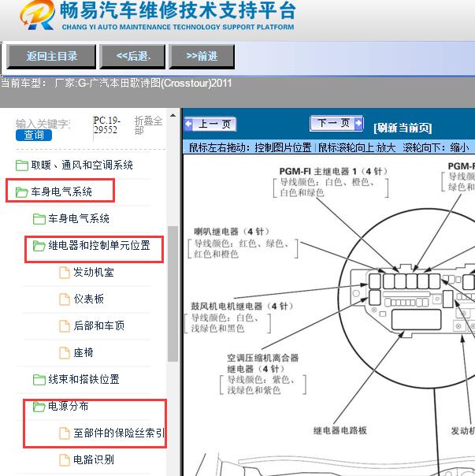The image size is (475, 476).
Task: Open the 电路识别 tree item
Action: pyautogui.click(x=94, y=459)
